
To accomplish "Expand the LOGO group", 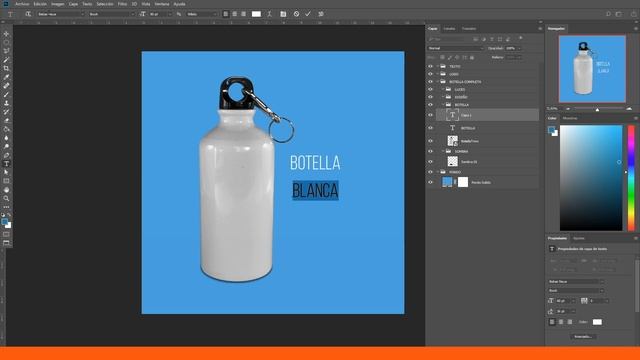I will (438, 74).
